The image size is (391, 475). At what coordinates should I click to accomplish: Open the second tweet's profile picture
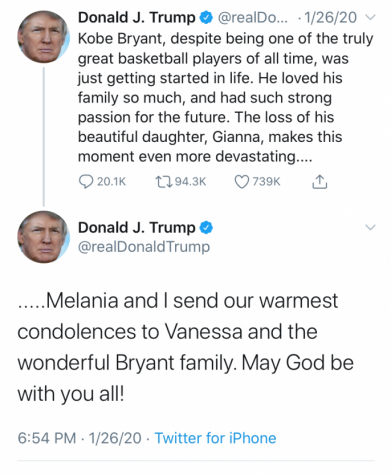[43, 237]
